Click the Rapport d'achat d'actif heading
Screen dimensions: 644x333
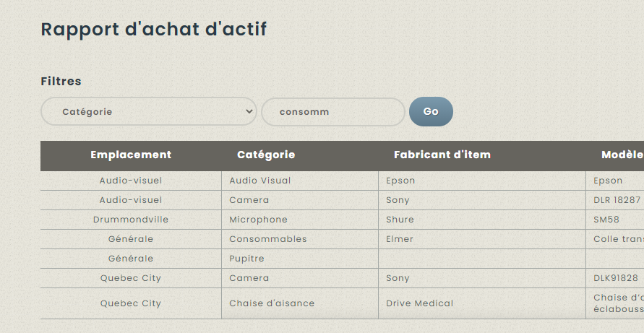click(x=153, y=30)
